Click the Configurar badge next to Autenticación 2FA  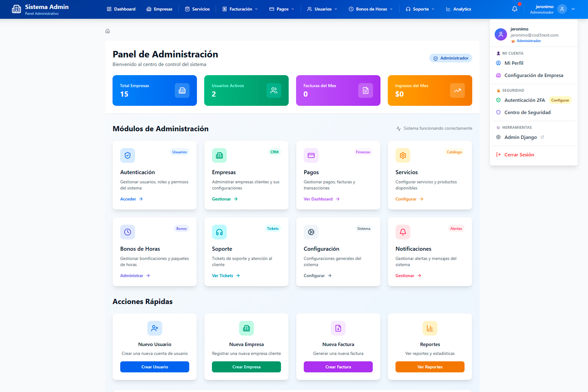[560, 100]
